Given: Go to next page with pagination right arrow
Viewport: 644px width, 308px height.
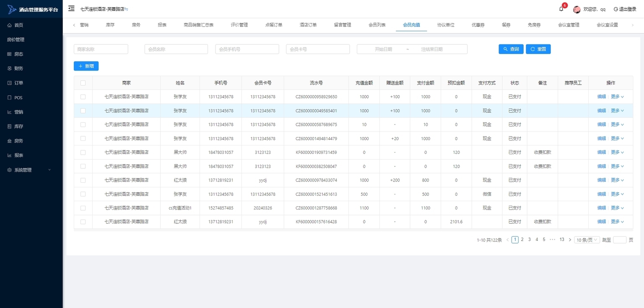Looking at the screenshot, I should pyautogui.click(x=570, y=240).
